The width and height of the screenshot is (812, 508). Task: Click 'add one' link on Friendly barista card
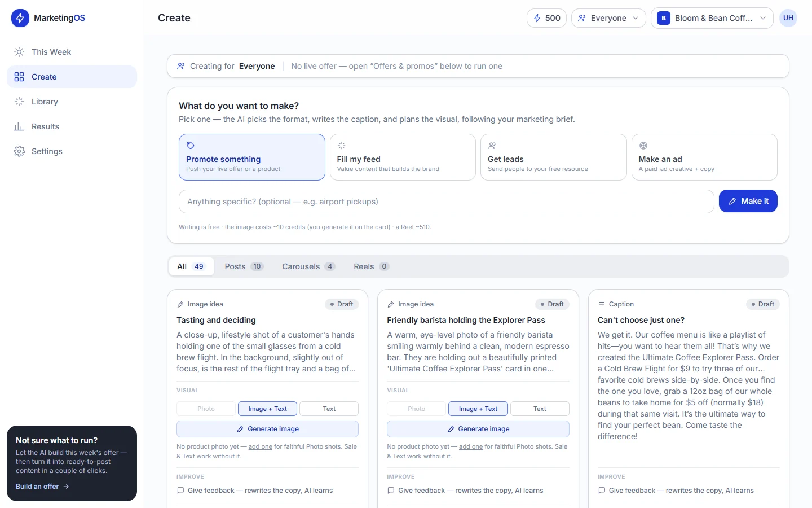point(471,446)
